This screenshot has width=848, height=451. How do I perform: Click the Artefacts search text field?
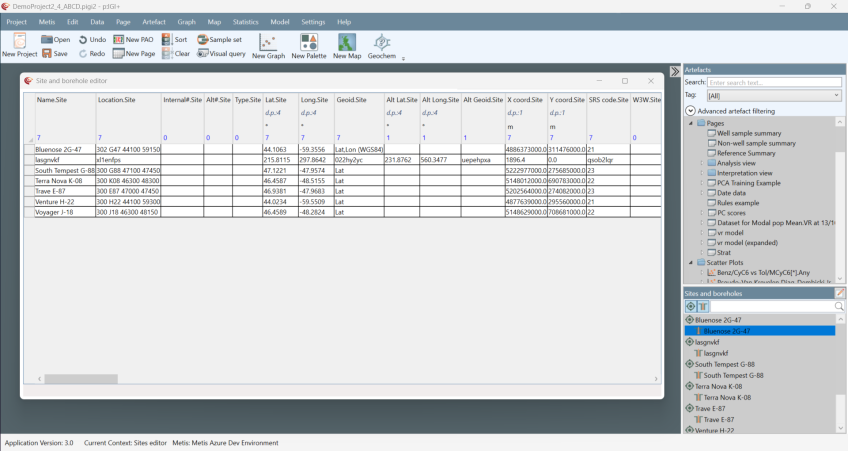pyautogui.click(x=774, y=82)
